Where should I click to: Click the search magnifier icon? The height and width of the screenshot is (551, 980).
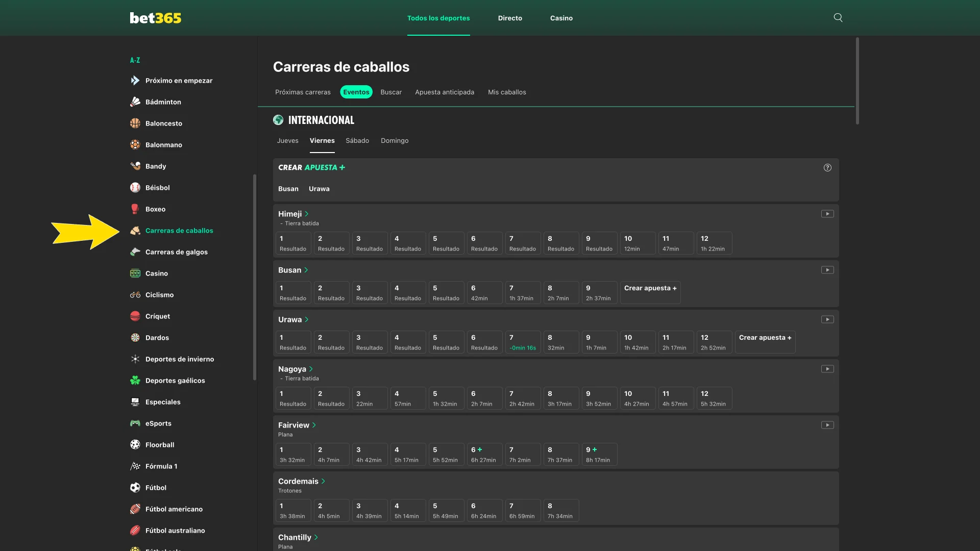point(838,17)
